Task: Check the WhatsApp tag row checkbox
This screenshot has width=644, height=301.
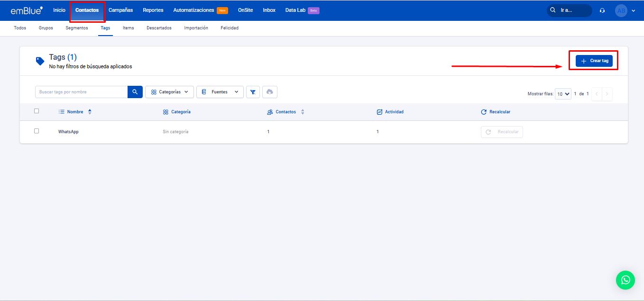Action: tap(37, 131)
